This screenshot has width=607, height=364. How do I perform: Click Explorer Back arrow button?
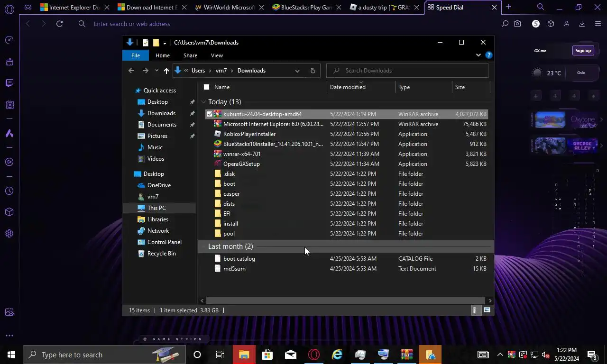pyautogui.click(x=131, y=71)
